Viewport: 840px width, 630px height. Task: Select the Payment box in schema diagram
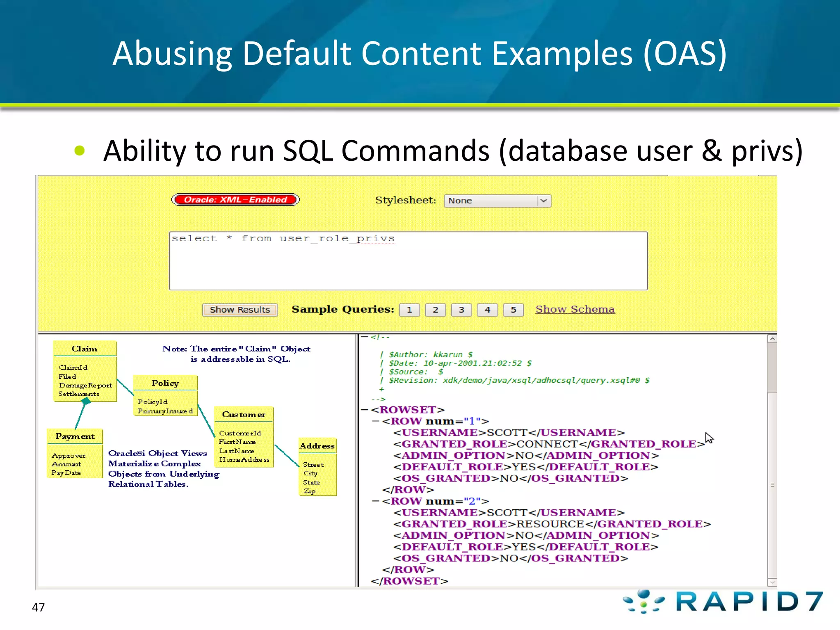(75, 454)
